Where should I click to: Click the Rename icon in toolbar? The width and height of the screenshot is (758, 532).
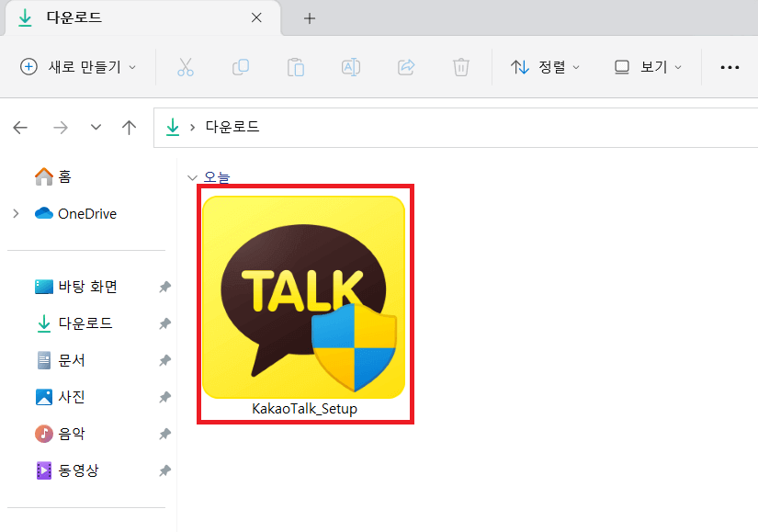[351, 67]
